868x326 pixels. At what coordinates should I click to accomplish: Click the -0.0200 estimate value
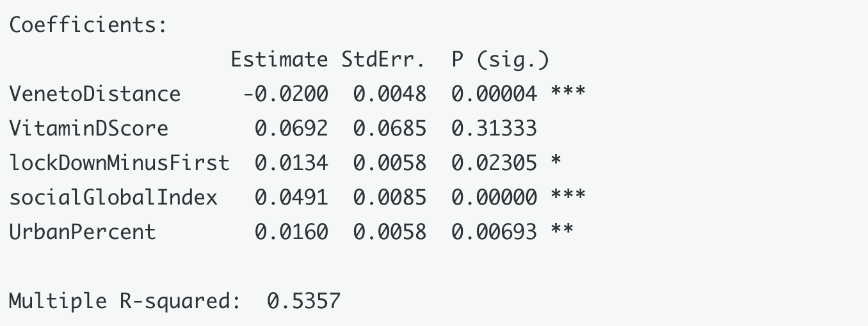click(x=285, y=94)
